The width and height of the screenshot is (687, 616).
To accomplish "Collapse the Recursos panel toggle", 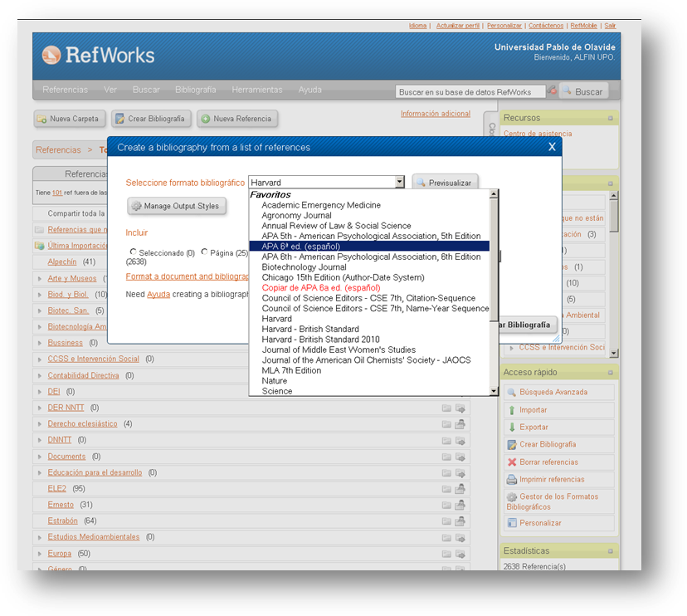I will 610,118.
